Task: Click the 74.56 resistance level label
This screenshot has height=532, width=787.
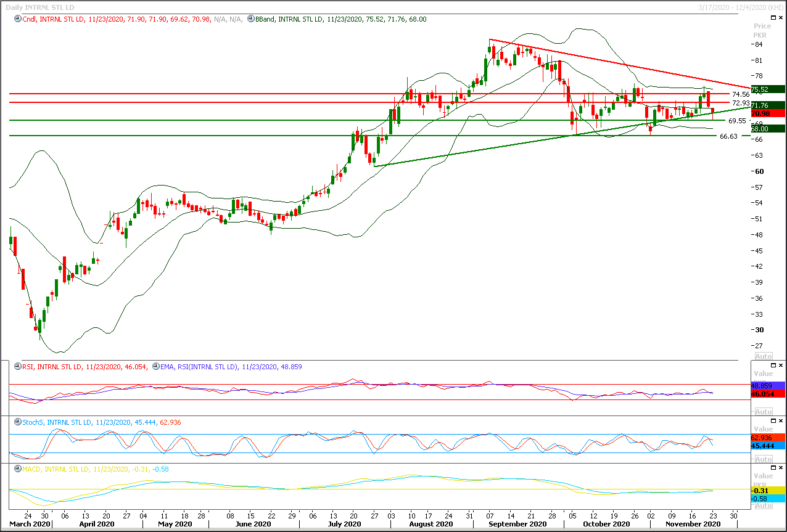Action: (x=740, y=94)
